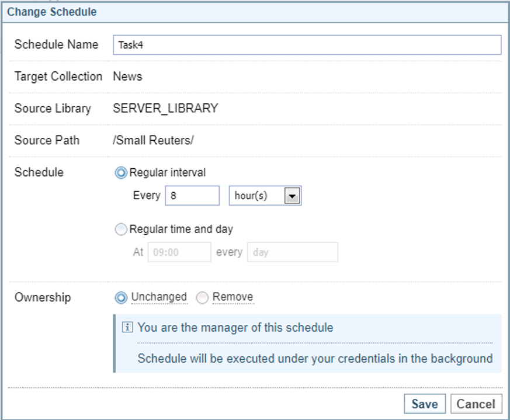Select the Remove ownership radio button
The height and width of the screenshot is (420, 510).
tap(202, 297)
